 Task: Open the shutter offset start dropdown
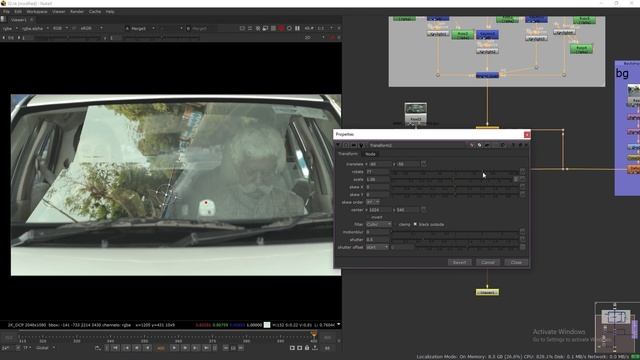377,247
